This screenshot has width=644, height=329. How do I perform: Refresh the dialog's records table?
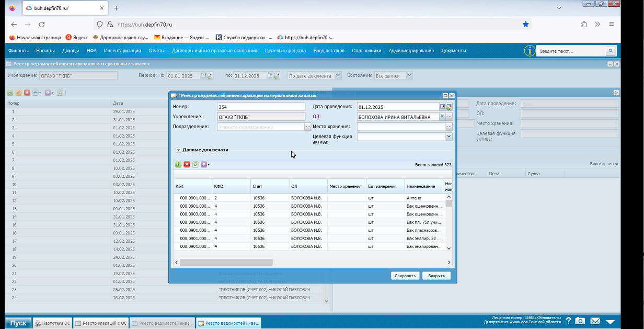click(x=195, y=164)
